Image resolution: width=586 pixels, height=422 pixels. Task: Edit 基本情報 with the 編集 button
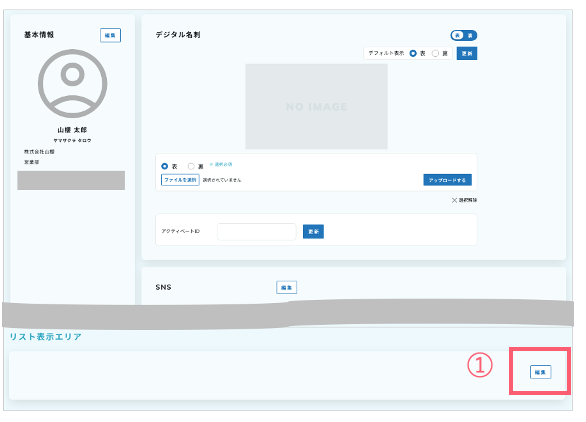click(x=110, y=35)
